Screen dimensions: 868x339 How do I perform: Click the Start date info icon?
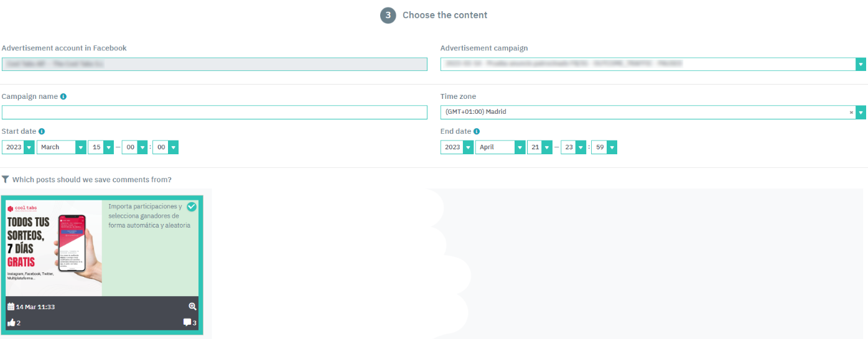[x=42, y=132]
